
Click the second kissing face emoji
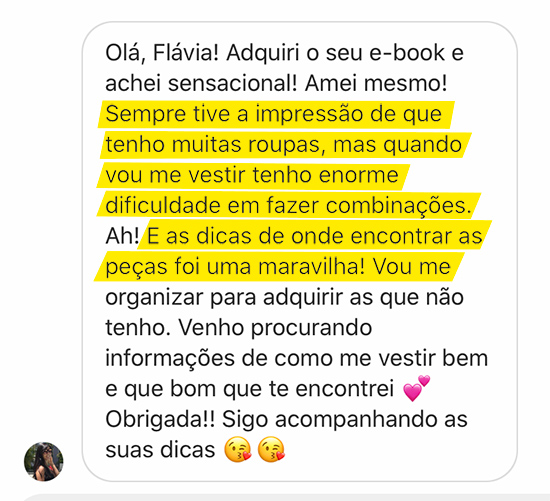(271, 449)
